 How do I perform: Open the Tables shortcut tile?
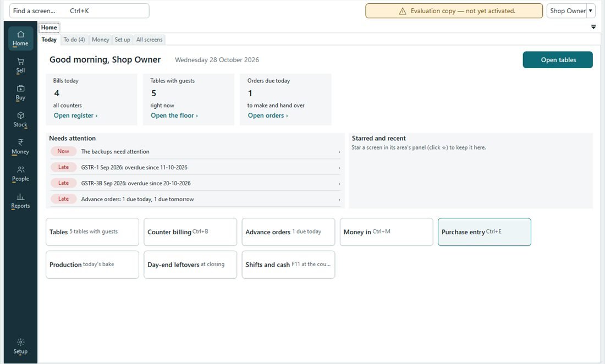pyautogui.click(x=92, y=231)
